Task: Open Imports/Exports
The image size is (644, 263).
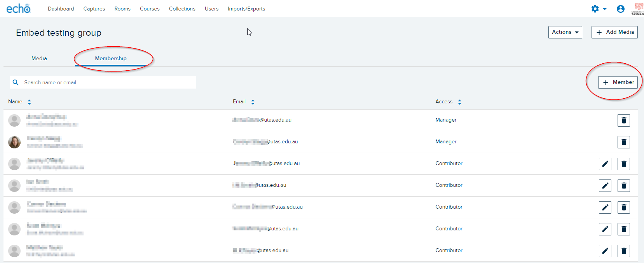Action: coord(246,9)
